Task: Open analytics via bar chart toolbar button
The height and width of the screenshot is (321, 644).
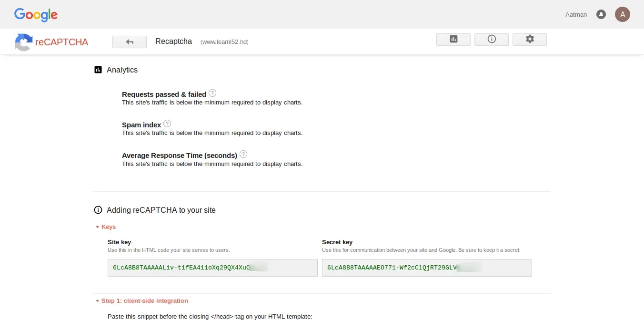Action: tap(453, 40)
